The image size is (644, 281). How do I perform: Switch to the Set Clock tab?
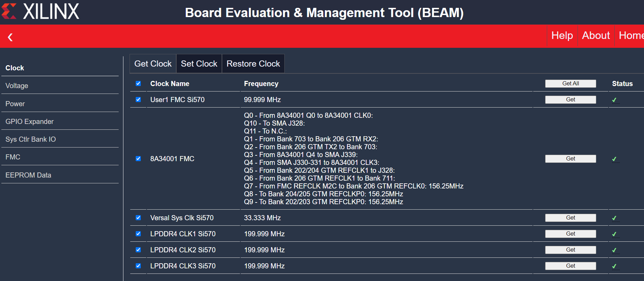pyautogui.click(x=199, y=64)
